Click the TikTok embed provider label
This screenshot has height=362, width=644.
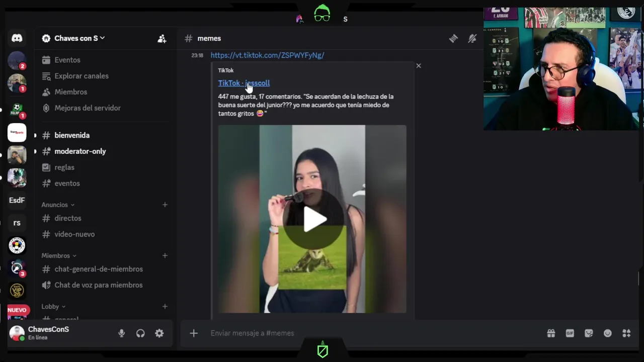(226, 70)
